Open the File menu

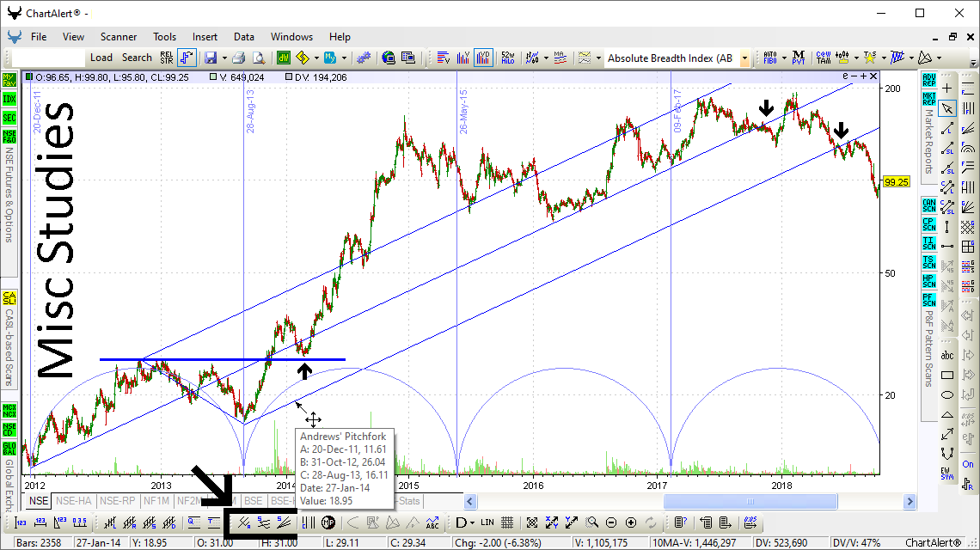tap(39, 37)
